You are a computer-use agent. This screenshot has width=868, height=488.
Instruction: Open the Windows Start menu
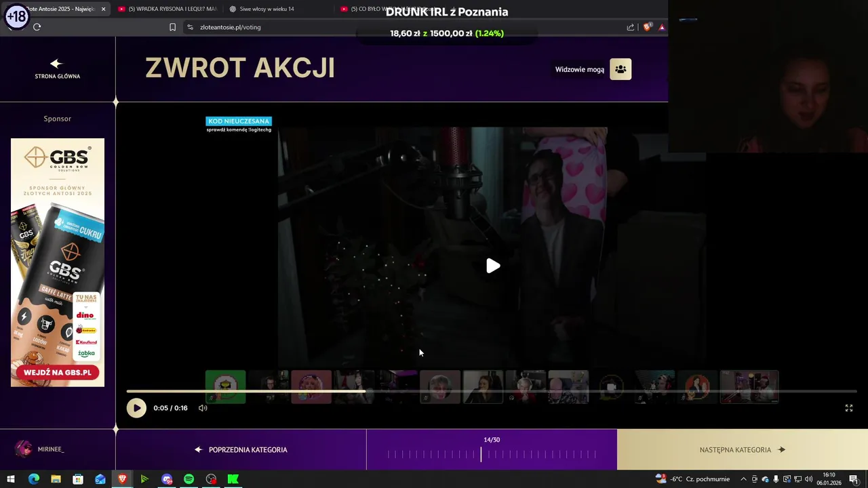point(11,479)
